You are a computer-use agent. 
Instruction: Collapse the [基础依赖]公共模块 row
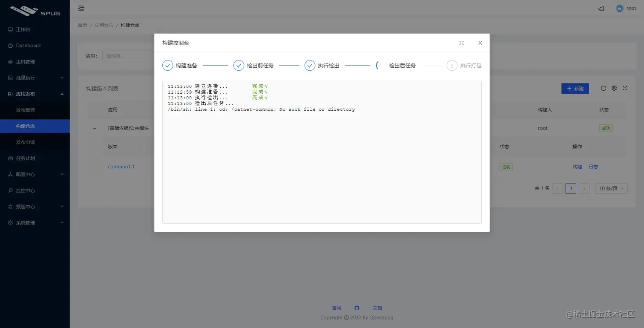pyautogui.click(x=95, y=128)
